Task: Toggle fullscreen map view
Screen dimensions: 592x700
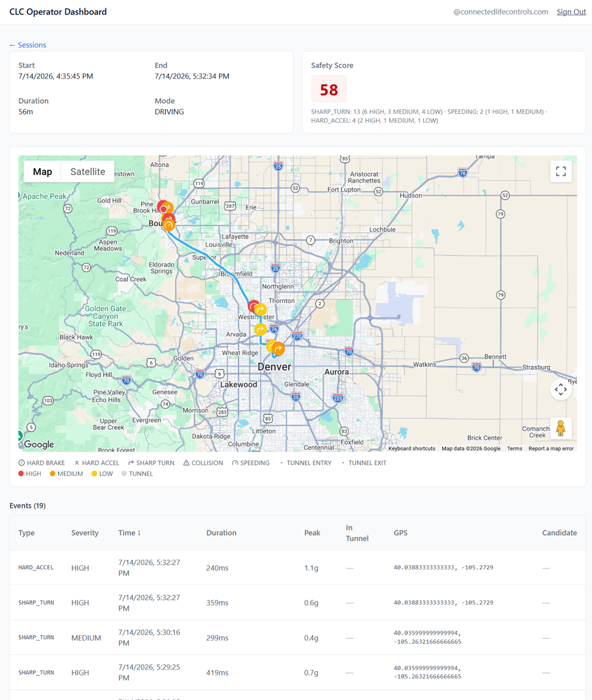Action: pyautogui.click(x=561, y=171)
